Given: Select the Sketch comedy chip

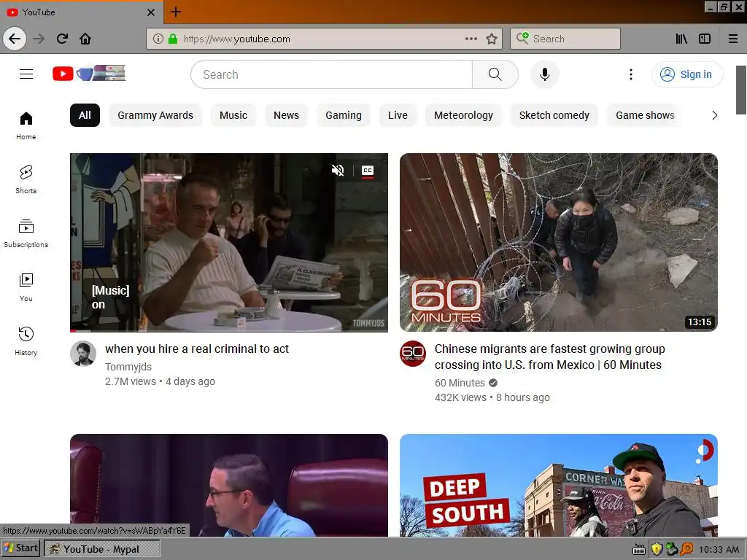Looking at the screenshot, I should 554,115.
